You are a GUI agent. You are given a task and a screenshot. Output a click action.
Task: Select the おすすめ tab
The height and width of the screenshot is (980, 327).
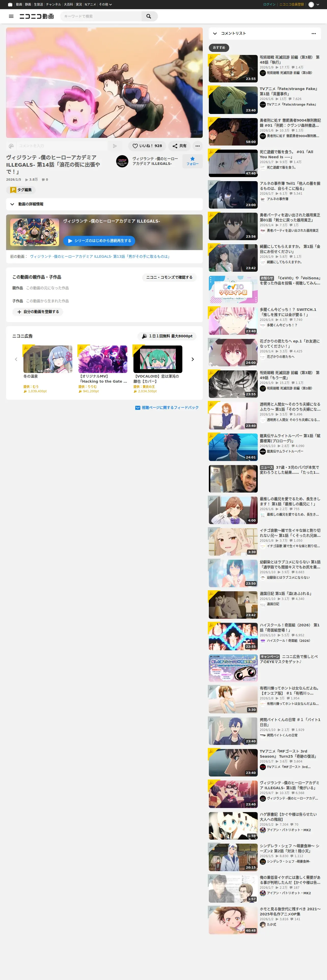tap(219, 48)
